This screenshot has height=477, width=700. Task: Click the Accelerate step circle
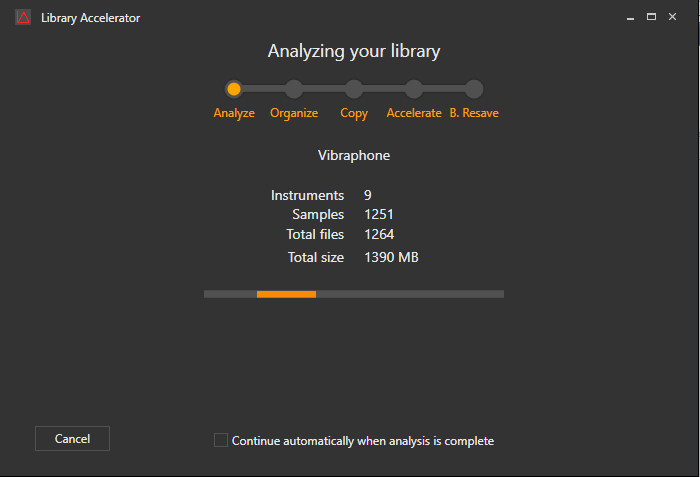(x=414, y=89)
